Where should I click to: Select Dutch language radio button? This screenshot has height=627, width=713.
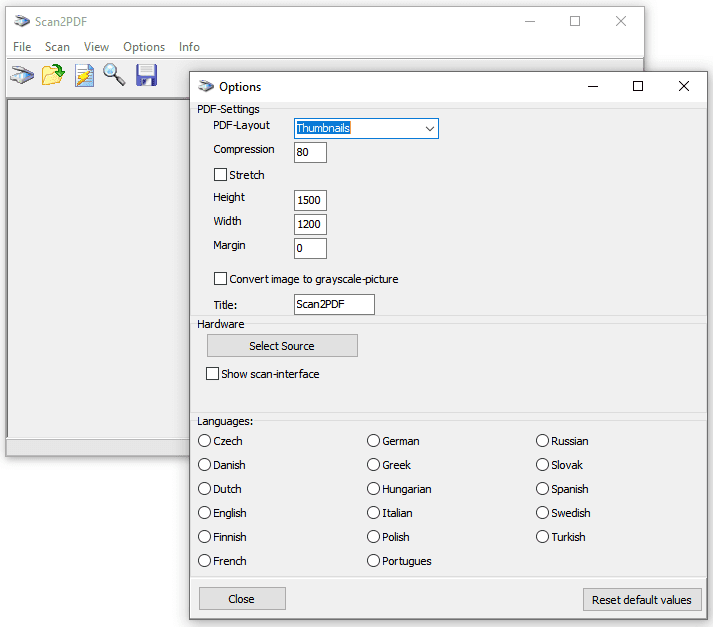tap(205, 489)
